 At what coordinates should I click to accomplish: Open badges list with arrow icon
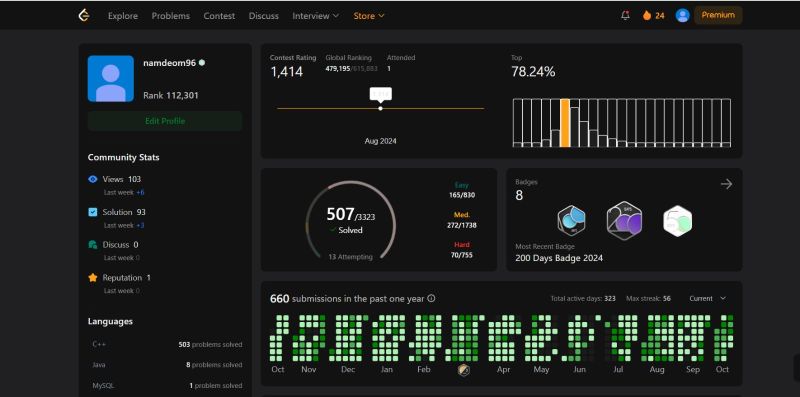pos(727,184)
